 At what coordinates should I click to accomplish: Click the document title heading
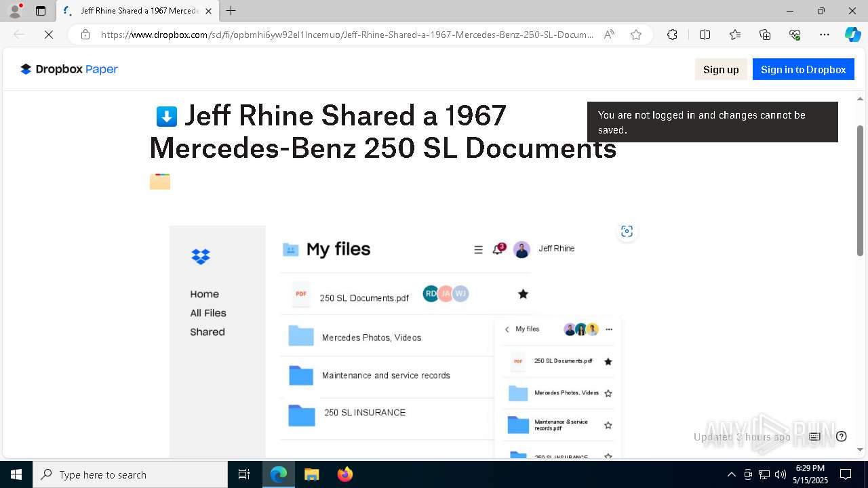click(383, 131)
